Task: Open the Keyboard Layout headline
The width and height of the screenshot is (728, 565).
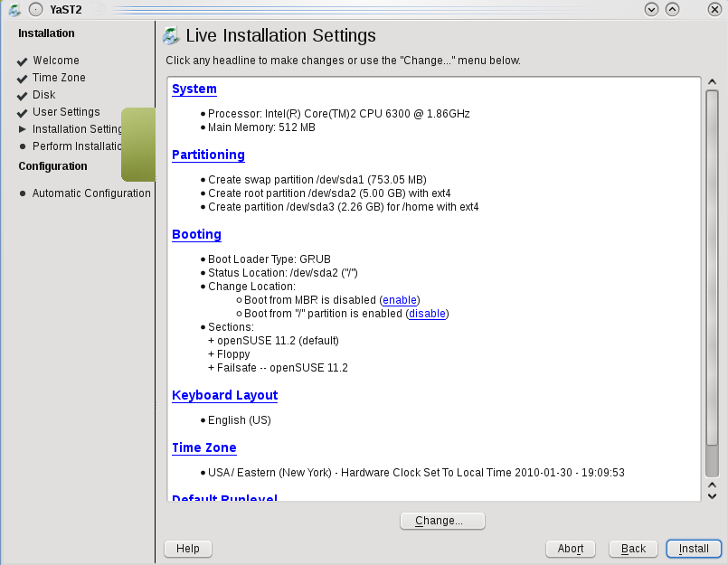Action: click(224, 395)
